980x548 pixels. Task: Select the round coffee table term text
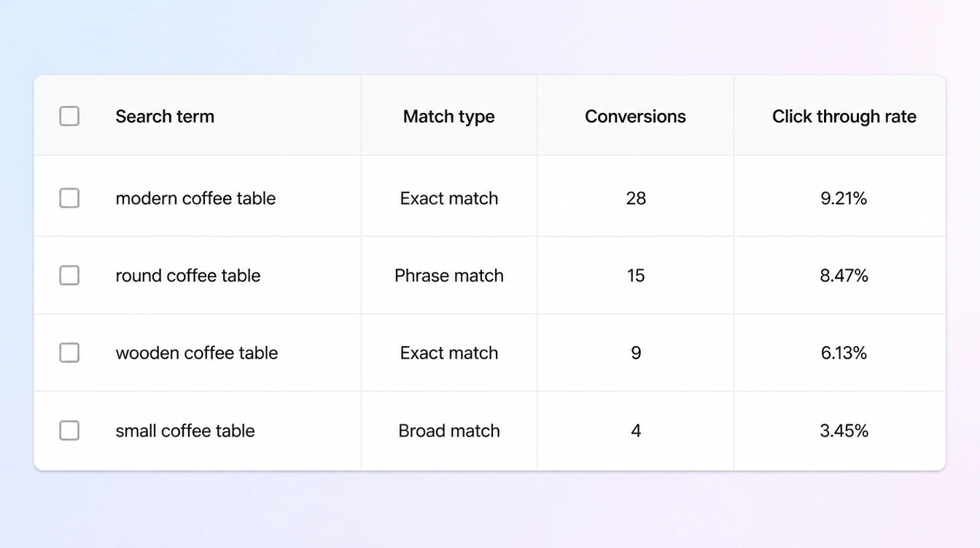tap(187, 275)
